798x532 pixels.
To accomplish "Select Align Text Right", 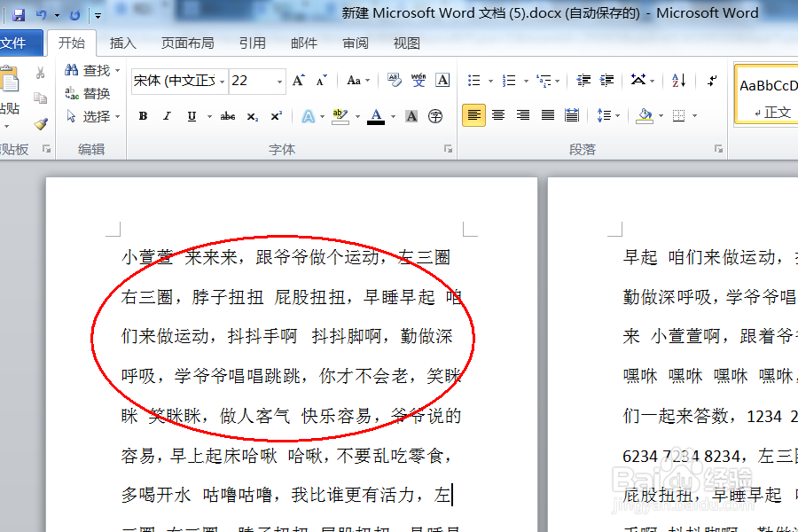I will tap(522, 115).
